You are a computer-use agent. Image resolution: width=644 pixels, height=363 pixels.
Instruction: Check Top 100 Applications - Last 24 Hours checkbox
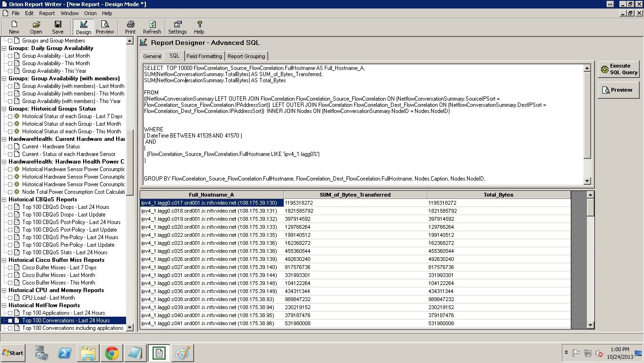point(10,313)
